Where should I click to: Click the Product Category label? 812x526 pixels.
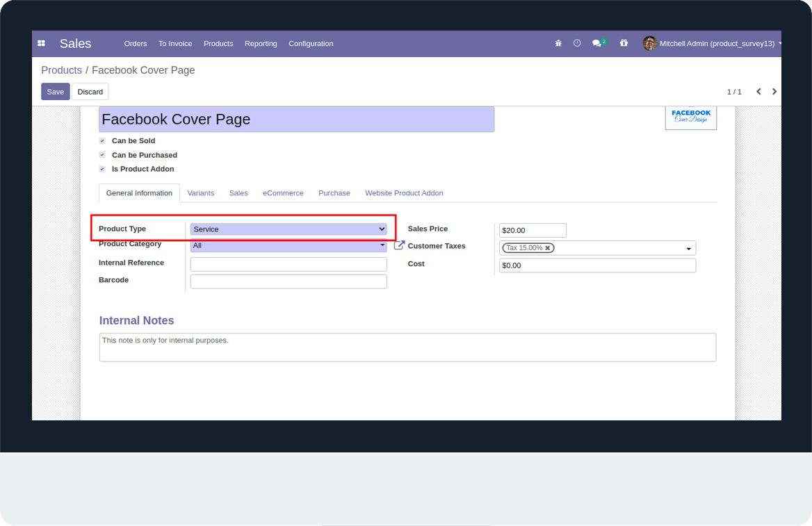click(x=130, y=244)
